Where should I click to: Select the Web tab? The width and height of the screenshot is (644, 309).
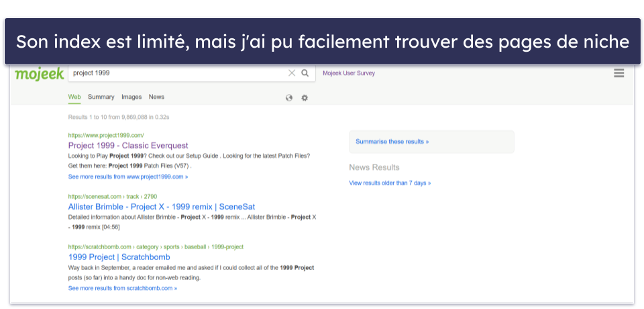(x=74, y=97)
